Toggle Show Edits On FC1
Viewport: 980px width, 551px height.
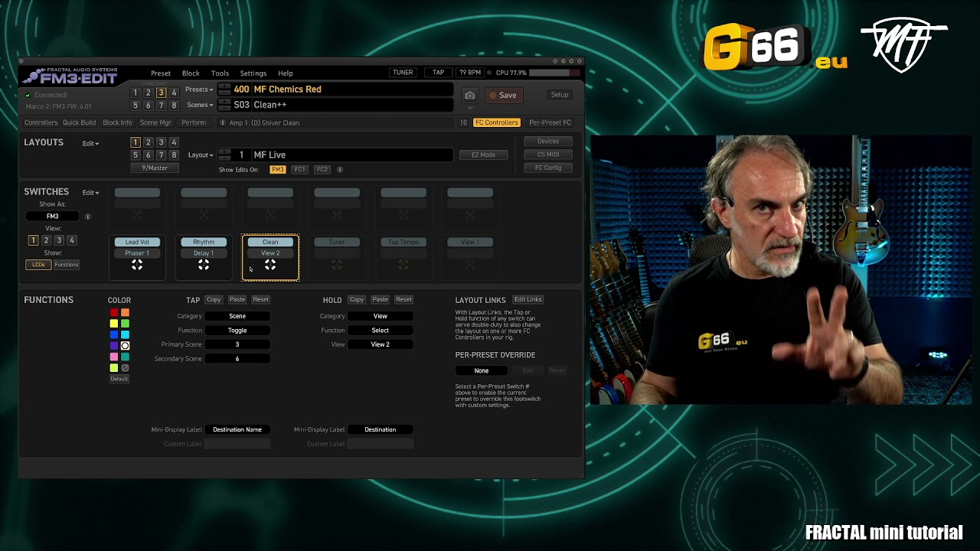click(299, 169)
